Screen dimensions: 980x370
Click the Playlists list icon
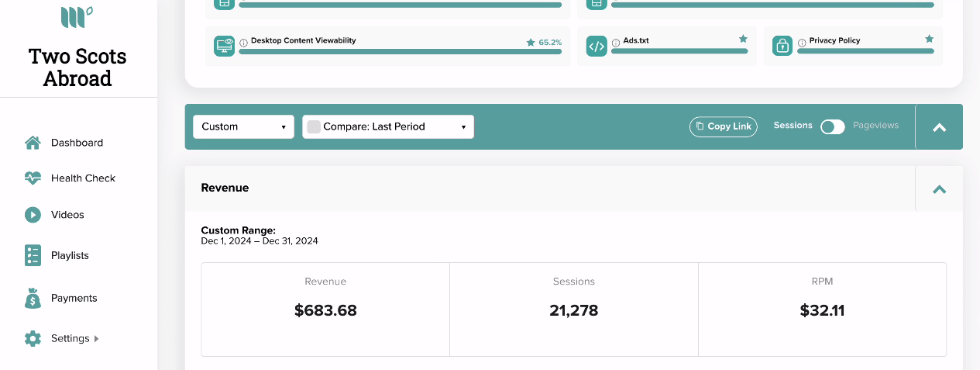33,255
